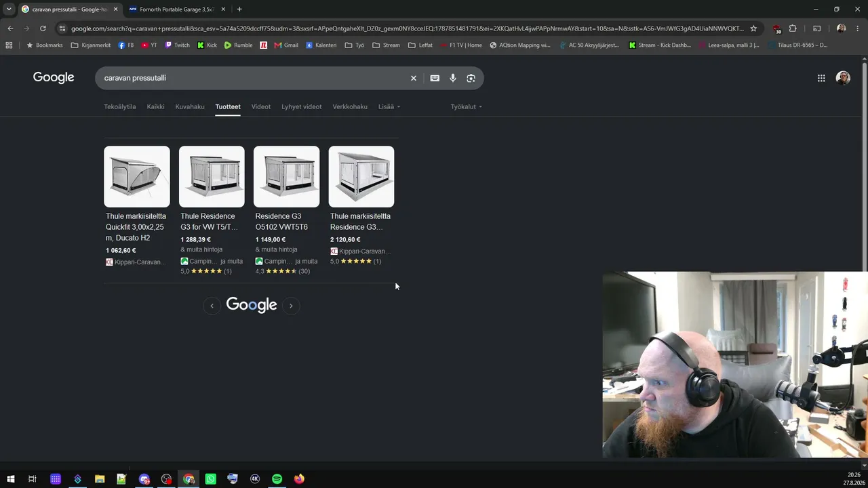Viewport: 868px width, 488px height.
Task: Open the Työkalut tools dropdown
Action: coord(467,106)
